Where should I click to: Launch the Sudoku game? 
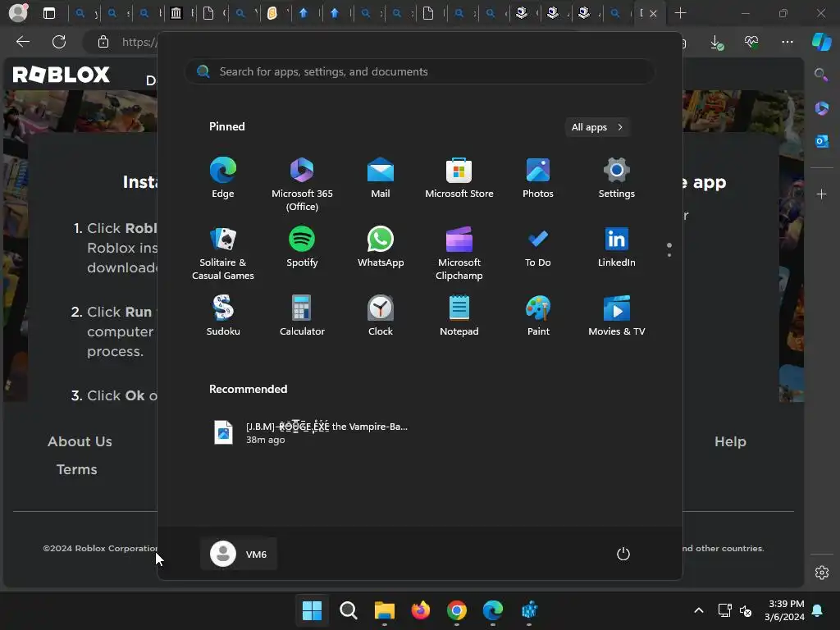(223, 316)
